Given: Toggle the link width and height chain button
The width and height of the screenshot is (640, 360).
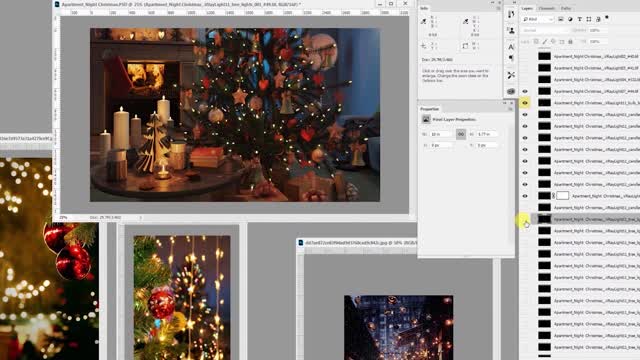Looking at the screenshot, I should click(x=461, y=134).
